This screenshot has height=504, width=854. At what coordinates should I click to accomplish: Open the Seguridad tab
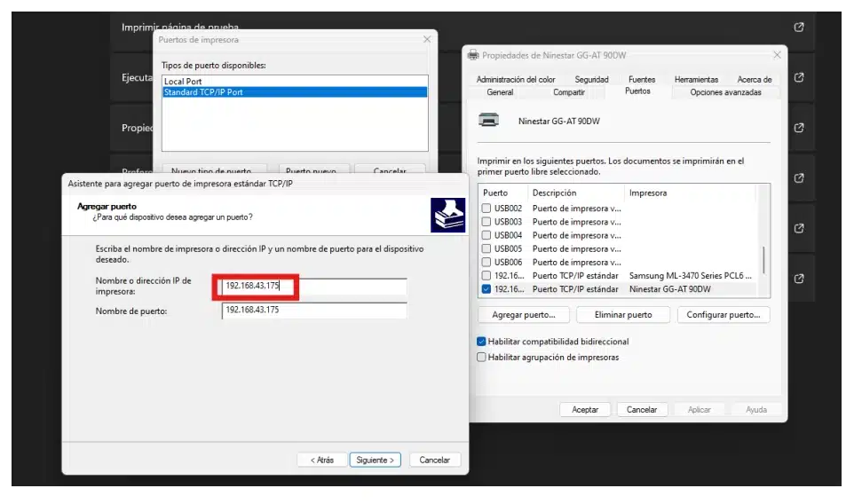[x=591, y=80]
